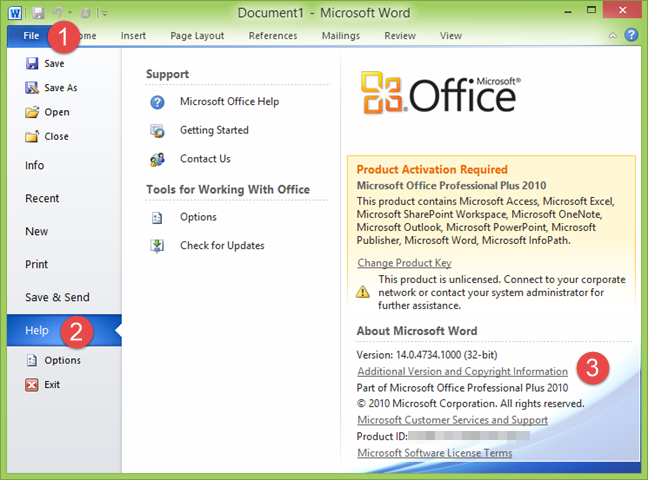Click the Open folder icon
The image size is (648, 480).
[32, 112]
